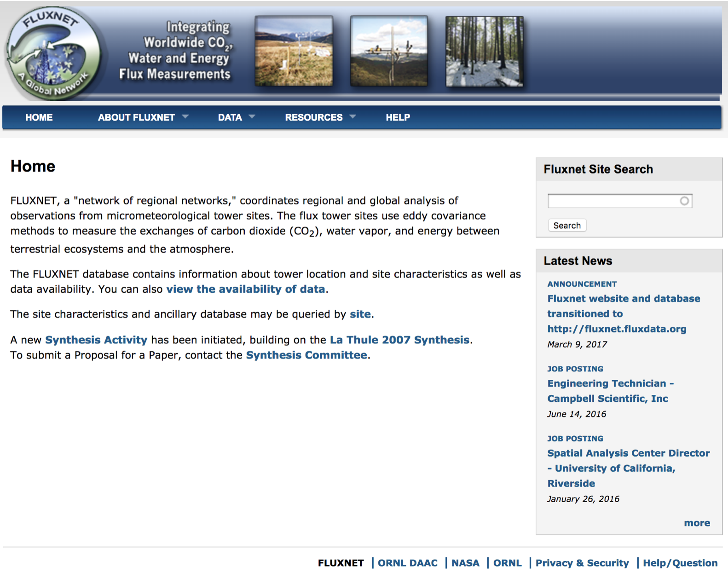Focus the Fluxnet Site Search field
This screenshot has height=579, width=728.
point(620,201)
